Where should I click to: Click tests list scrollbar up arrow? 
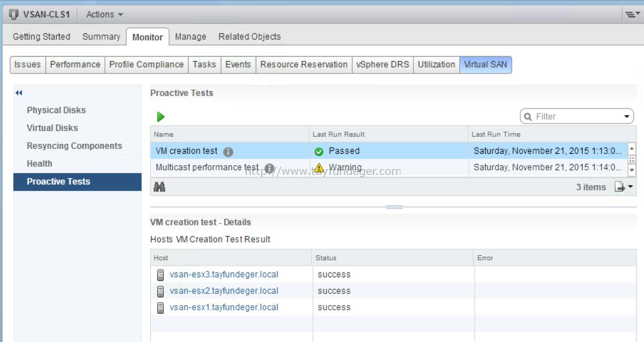coord(632,149)
